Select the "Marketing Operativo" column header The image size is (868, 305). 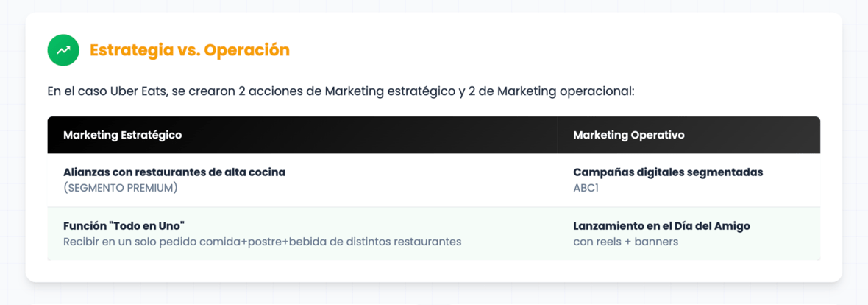628,135
